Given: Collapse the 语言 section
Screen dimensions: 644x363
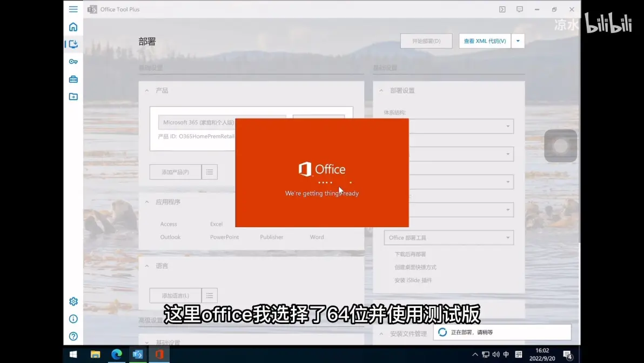Looking at the screenshot, I should pos(147,266).
